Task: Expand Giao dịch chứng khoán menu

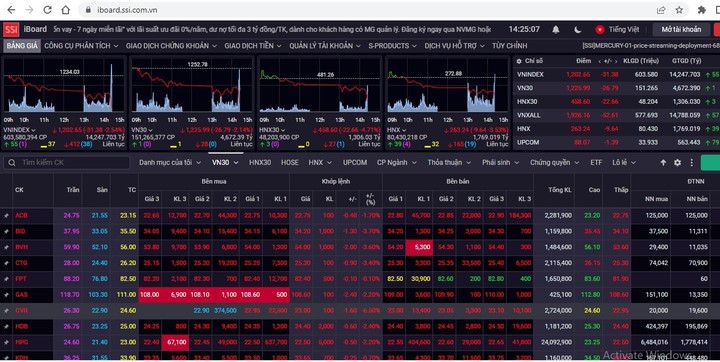Action: click(x=171, y=45)
